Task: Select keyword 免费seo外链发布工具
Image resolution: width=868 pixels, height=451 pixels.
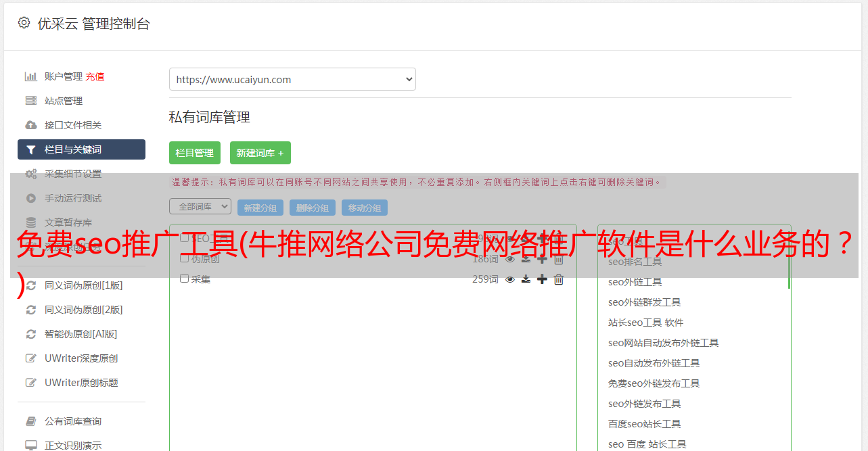Action: (654, 383)
